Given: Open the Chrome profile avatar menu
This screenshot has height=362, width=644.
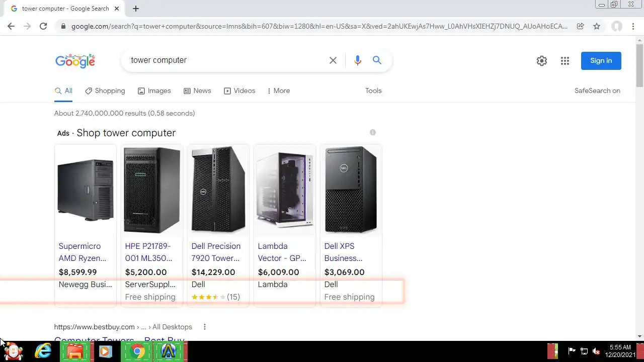Looking at the screenshot, I should tap(617, 26).
